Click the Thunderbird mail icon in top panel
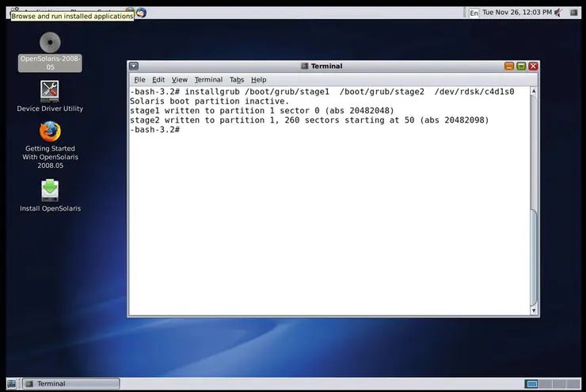The image size is (586, 392). 141,13
